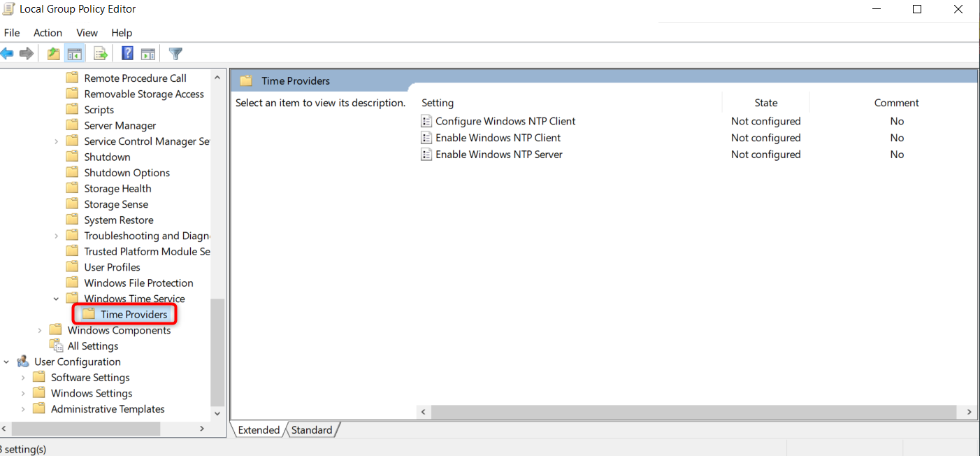Click the Enable Windows NTP Client policy icon

426,138
